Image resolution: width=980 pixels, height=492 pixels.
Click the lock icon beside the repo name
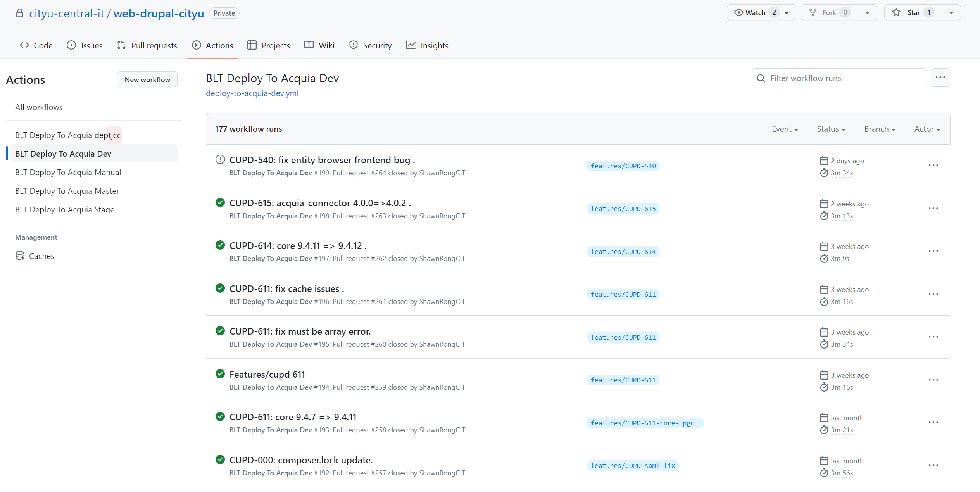[20, 13]
